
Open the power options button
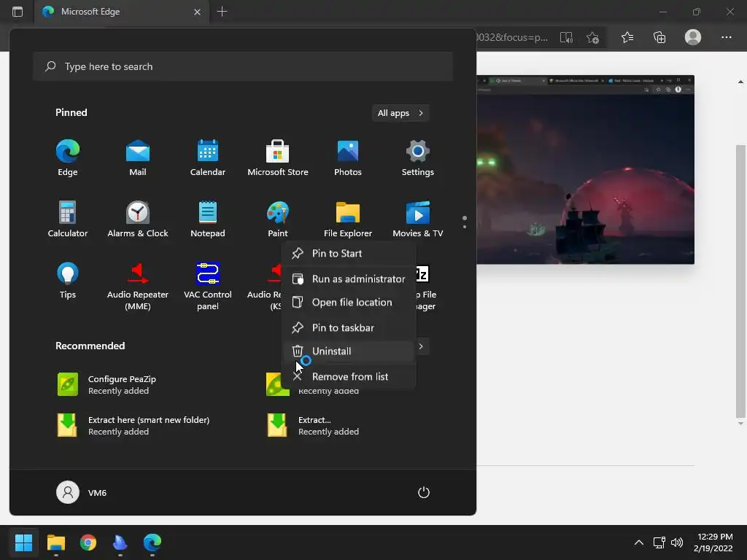[424, 492]
